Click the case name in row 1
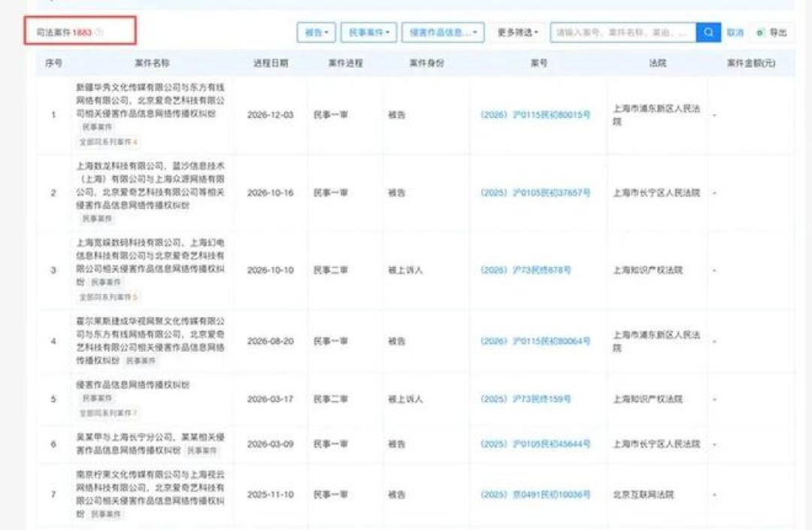 click(150, 100)
